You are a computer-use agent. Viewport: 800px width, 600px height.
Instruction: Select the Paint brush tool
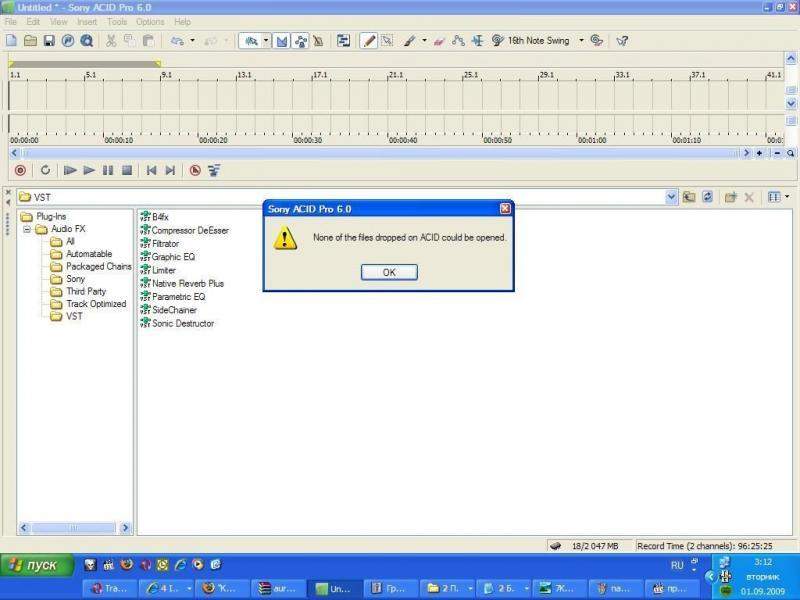pos(410,41)
